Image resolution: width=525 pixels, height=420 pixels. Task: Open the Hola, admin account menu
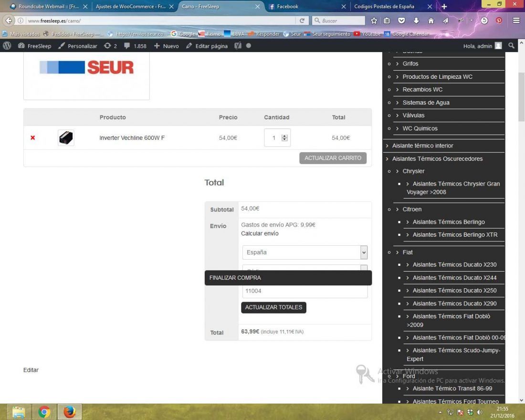point(483,46)
